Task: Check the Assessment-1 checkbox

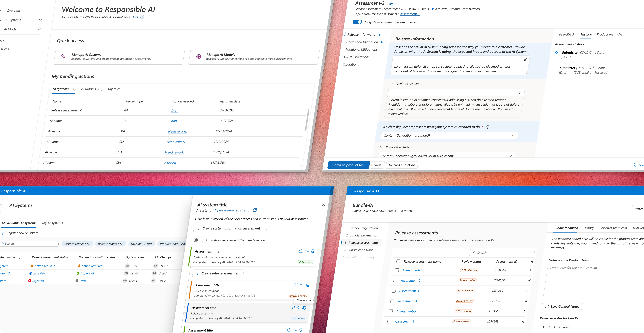Action: click(397, 270)
